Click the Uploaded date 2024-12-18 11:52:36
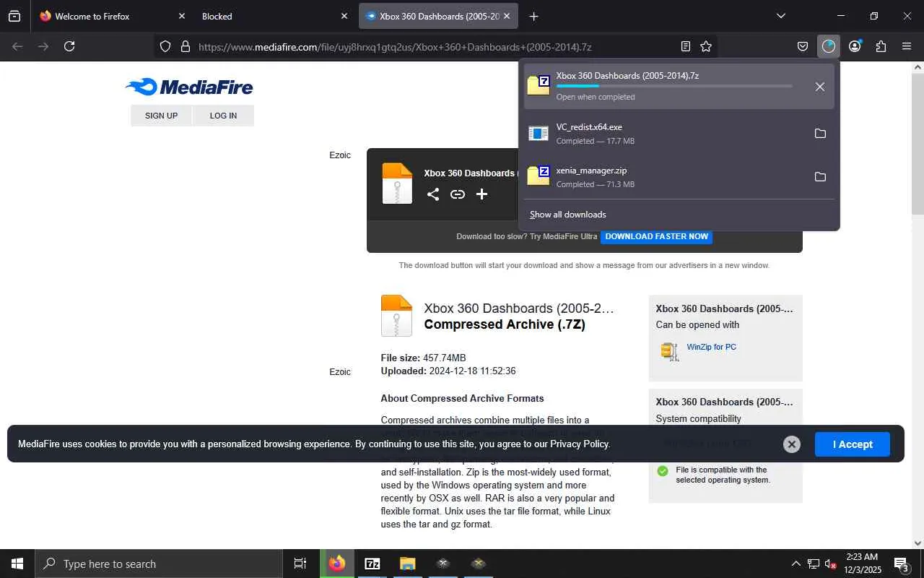This screenshot has height=578, width=924. pyautogui.click(x=472, y=371)
